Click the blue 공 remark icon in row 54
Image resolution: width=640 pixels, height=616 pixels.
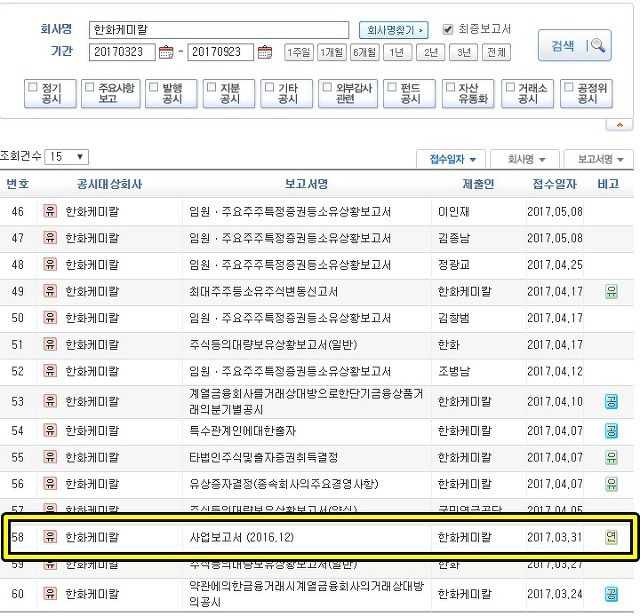point(611,431)
